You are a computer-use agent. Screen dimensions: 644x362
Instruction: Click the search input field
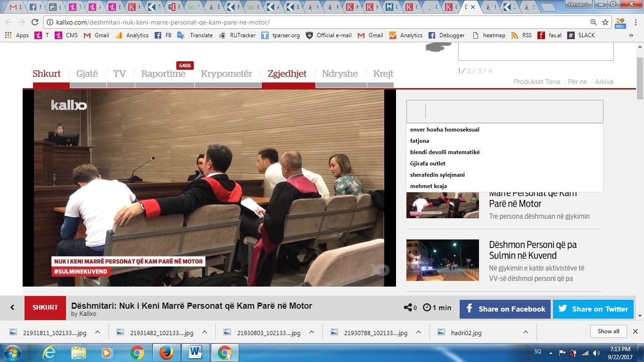point(504,112)
